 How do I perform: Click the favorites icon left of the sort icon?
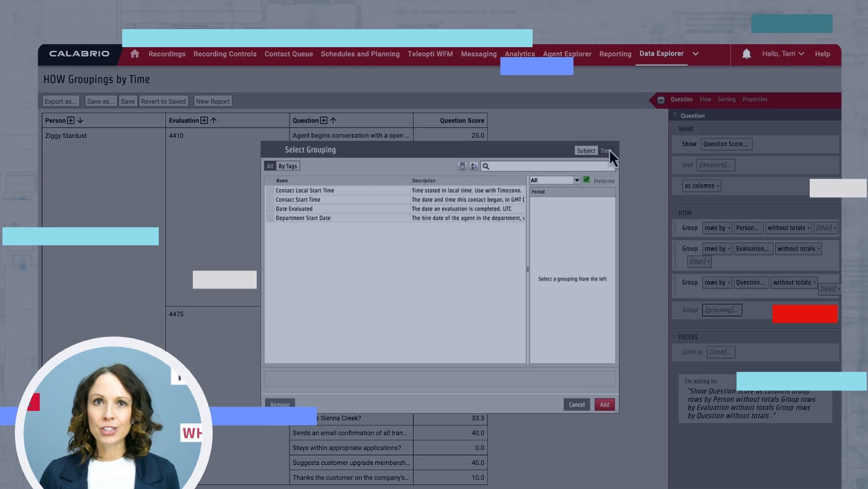(x=463, y=166)
